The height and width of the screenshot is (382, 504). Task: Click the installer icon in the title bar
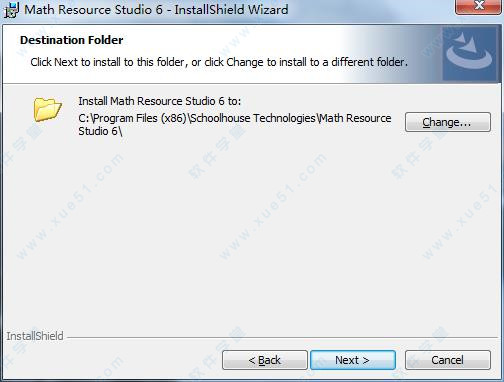(x=11, y=10)
